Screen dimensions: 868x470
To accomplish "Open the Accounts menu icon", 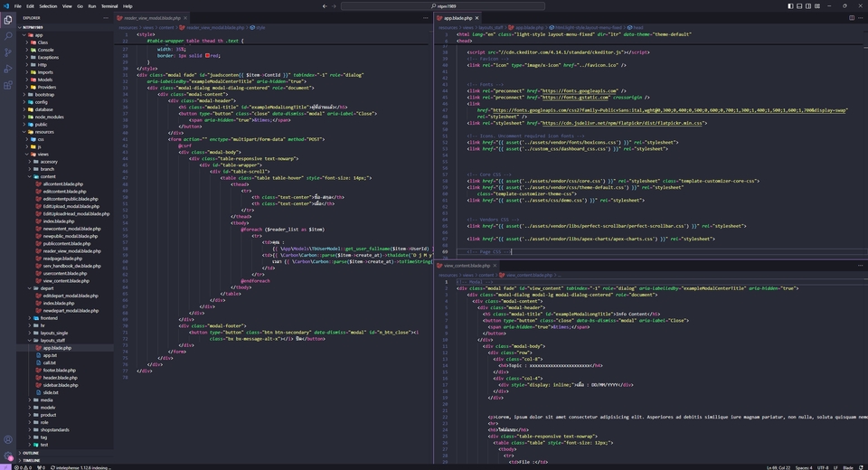I will coord(8,439).
